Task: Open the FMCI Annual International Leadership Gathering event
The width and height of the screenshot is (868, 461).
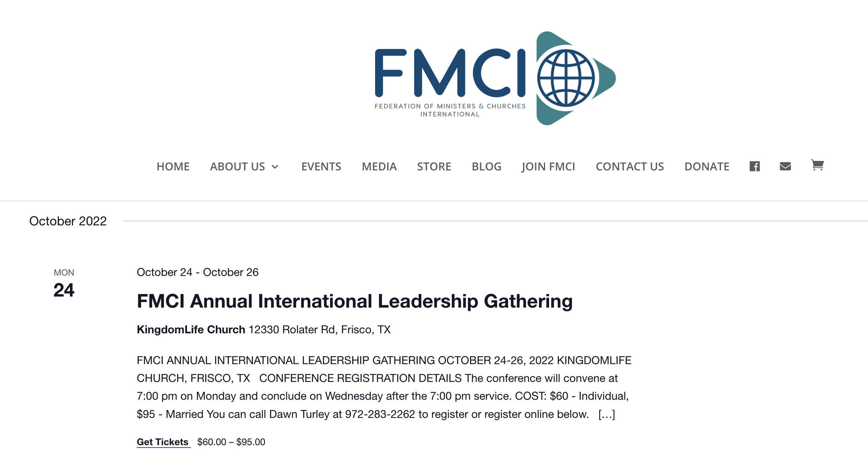Action: [355, 301]
